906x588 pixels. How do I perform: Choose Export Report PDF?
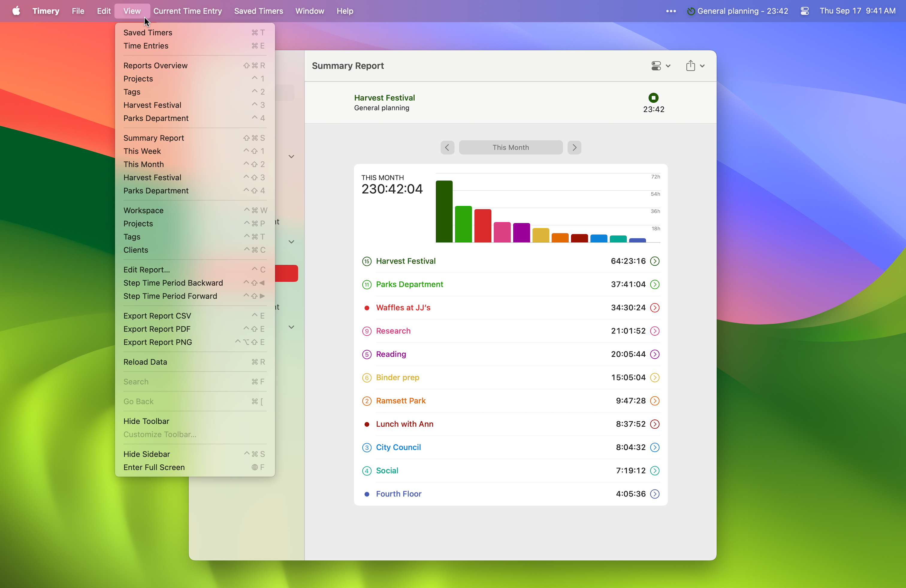[194, 329]
